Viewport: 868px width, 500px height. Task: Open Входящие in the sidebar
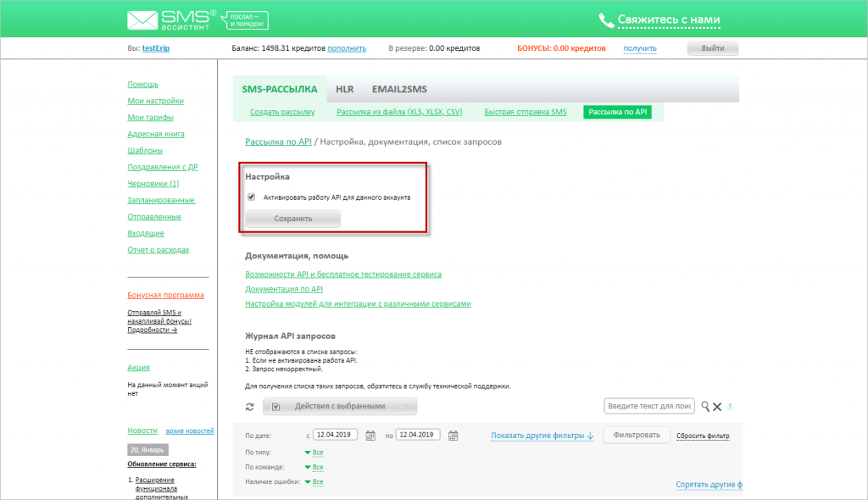[x=146, y=233]
